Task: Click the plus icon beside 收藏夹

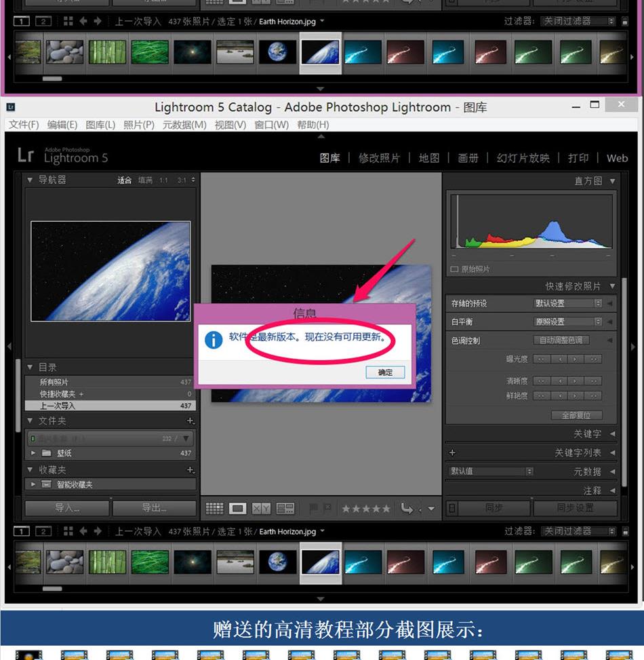Action: coord(190,470)
